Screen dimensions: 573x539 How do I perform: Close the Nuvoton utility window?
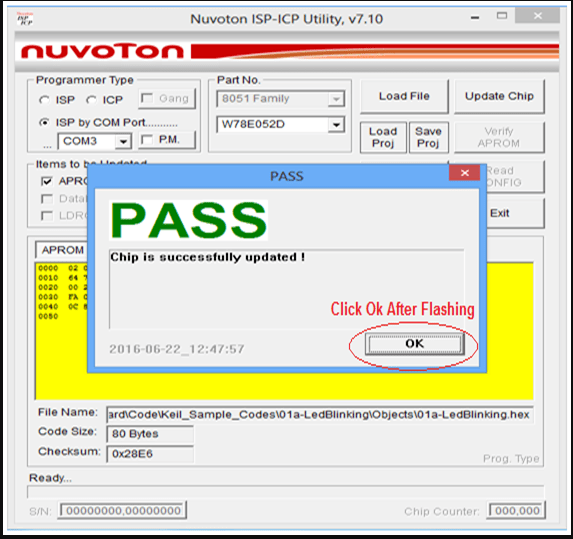[537, 16]
